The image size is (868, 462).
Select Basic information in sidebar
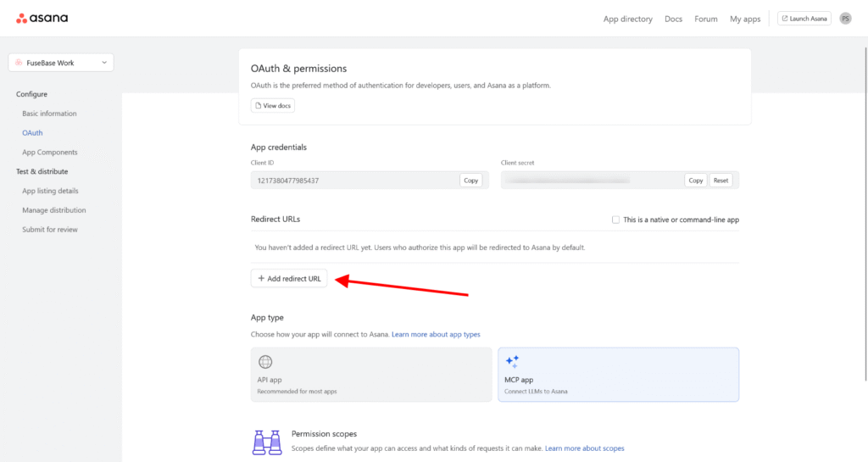[x=49, y=114]
